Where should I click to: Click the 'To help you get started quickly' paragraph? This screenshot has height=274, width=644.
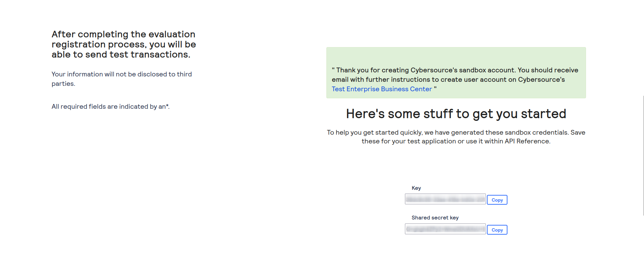456,137
